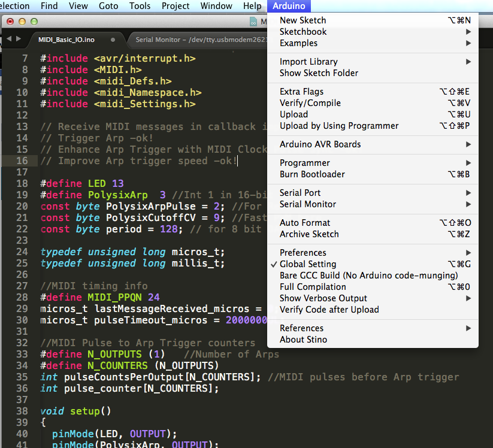Click 'int pulse_counter[N_COUNTERS];' line

coord(129,389)
